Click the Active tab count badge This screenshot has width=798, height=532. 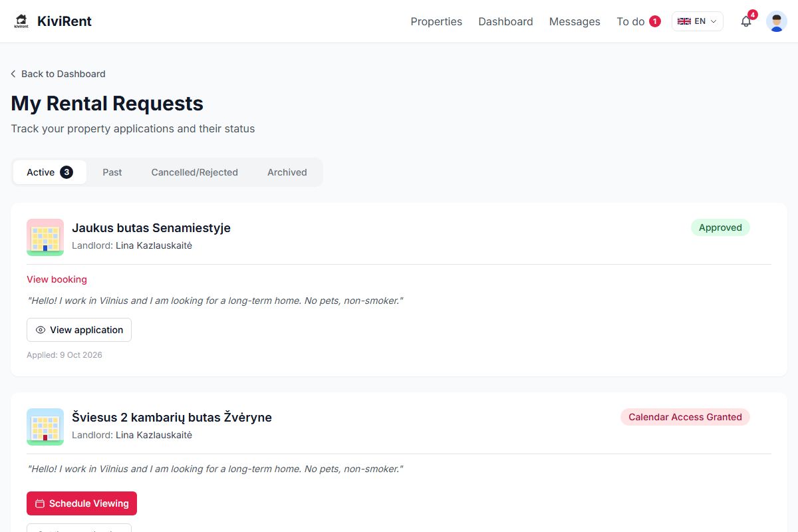[x=66, y=172]
